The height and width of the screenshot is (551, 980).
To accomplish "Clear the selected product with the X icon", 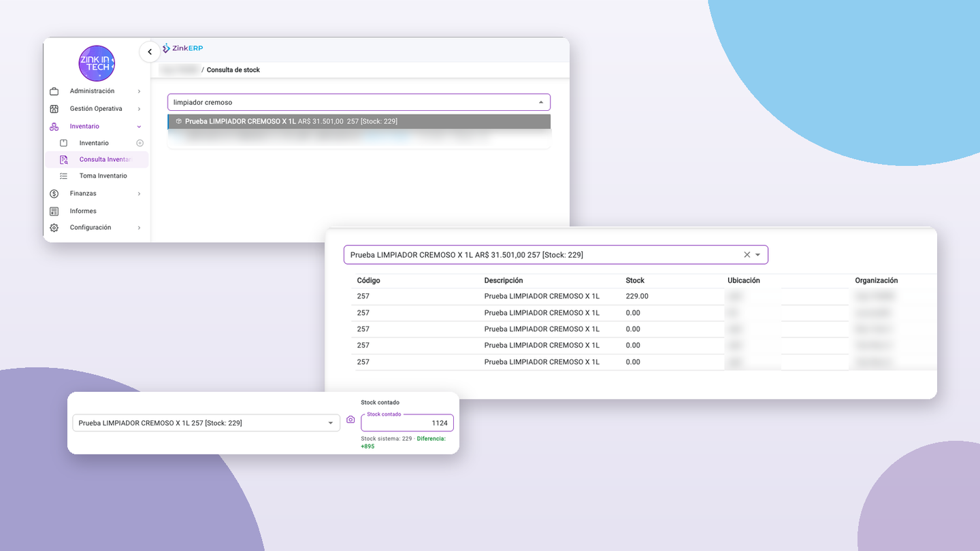I will tap(747, 254).
